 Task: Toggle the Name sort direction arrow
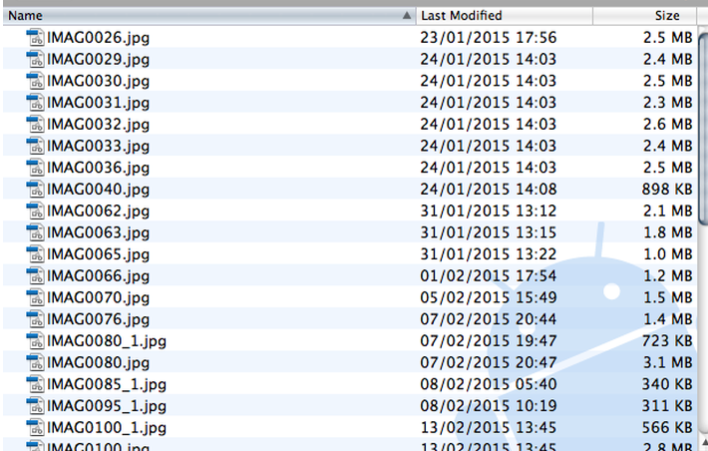(x=407, y=16)
